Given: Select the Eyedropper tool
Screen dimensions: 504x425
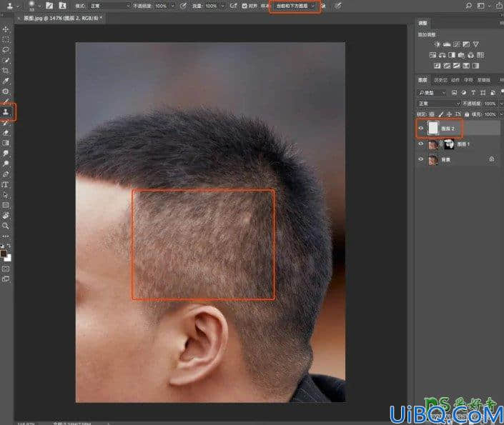Looking at the screenshot, I should click(6, 81).
